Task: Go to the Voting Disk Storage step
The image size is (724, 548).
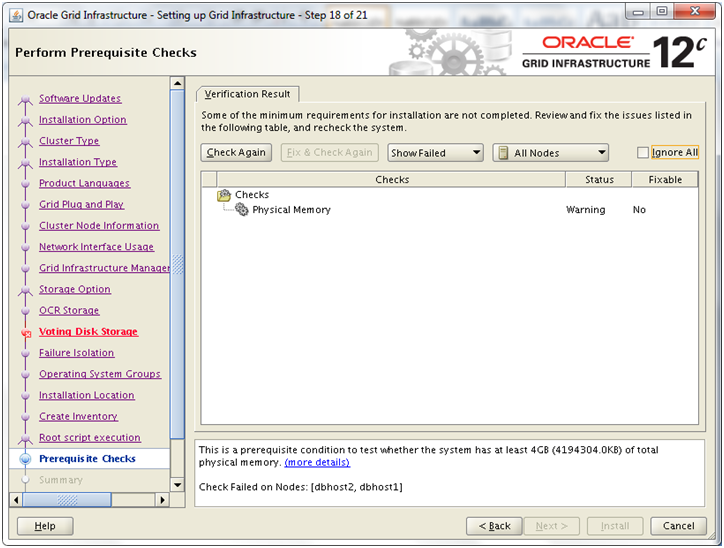Action: pyautogui.click(x=88, y=331)
